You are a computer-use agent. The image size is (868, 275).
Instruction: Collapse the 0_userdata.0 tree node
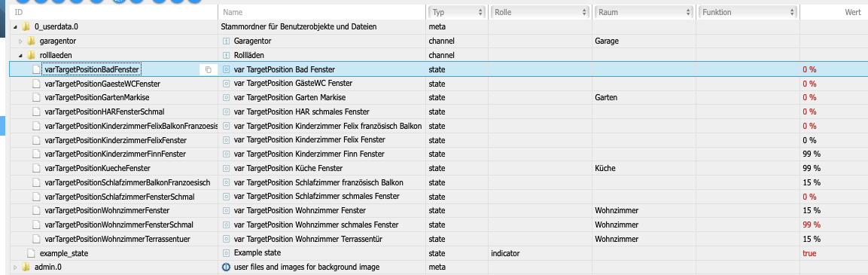(16, 26)
